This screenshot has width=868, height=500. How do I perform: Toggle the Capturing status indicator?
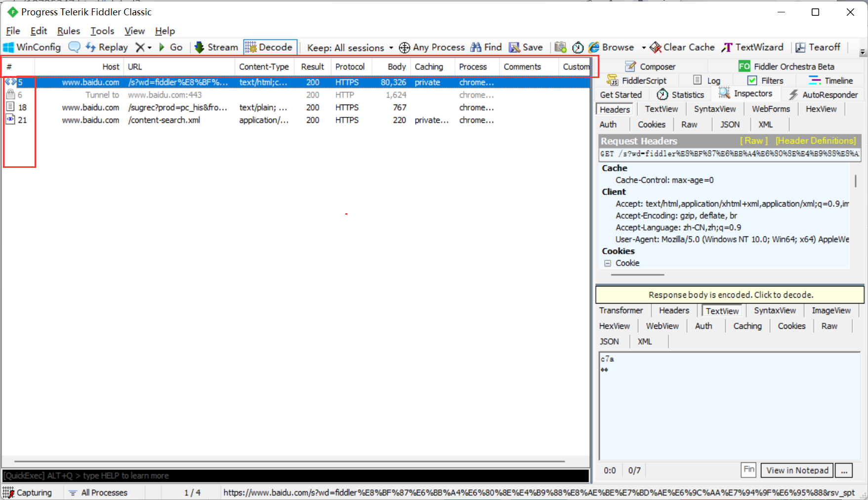pos(28,493)
